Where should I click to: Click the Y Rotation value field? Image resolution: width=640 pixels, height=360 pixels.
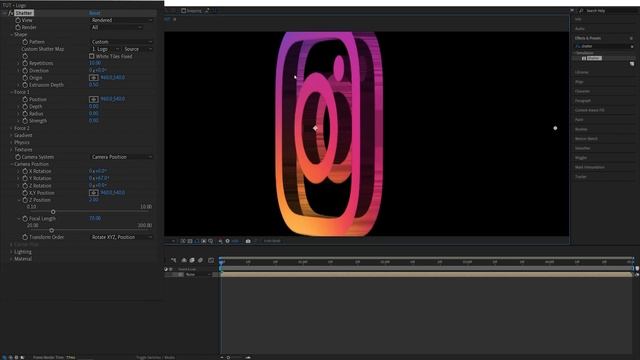[99, 178]
